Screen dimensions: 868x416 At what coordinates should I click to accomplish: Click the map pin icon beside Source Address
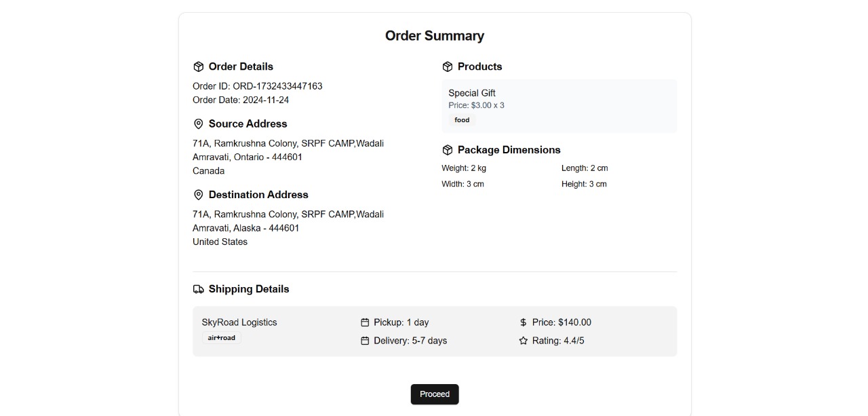[x=199, y=124]
